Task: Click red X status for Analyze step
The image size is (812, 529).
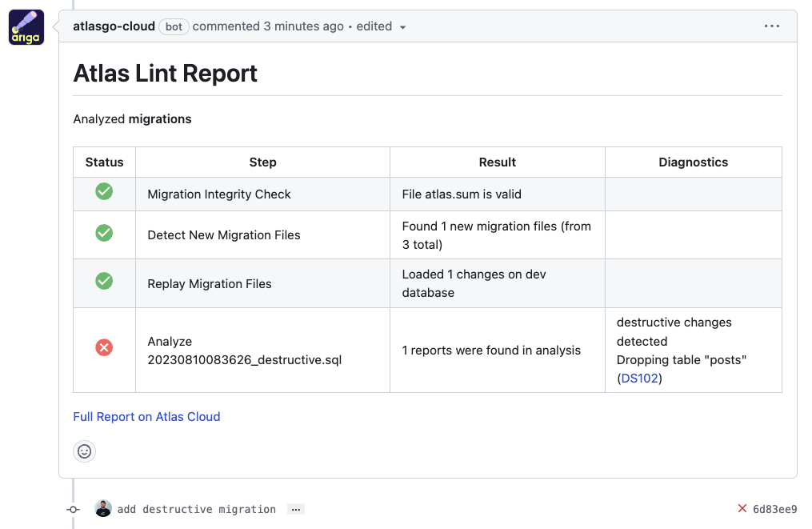Action: 104,347
